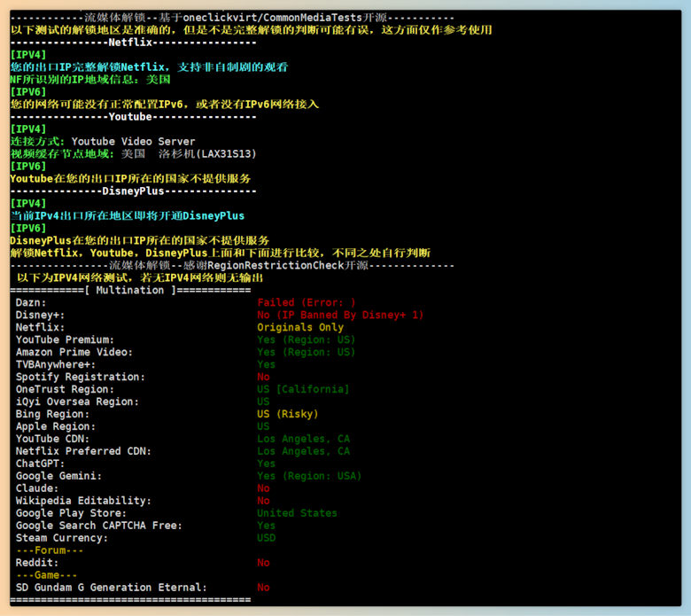Select the 'Bing Region:' label
Viewport: 691px width, 616px height.
[52, 414]
